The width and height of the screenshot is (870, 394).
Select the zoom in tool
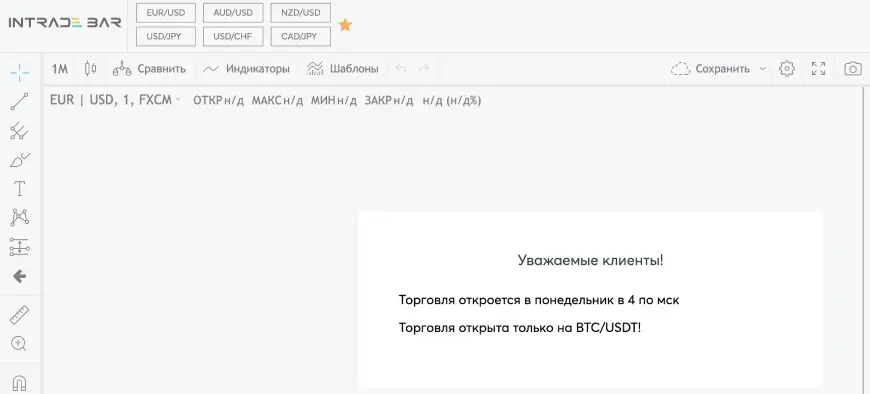tap(19, 344)
